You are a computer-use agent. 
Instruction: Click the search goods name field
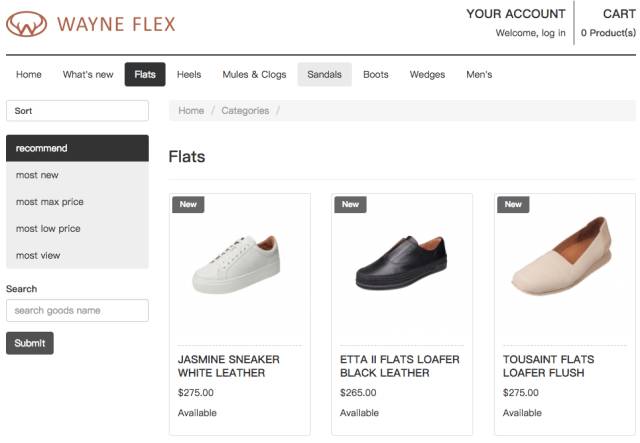[77, 311]
